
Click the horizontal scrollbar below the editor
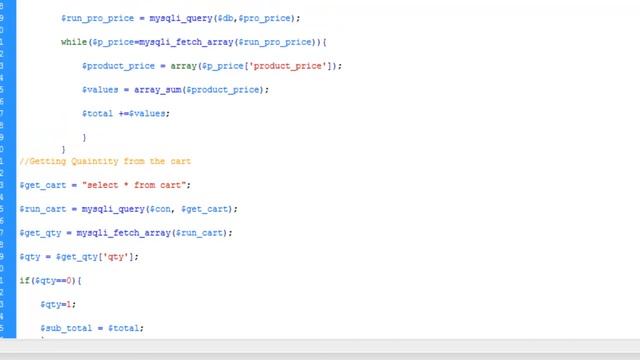pyautogui.click(x=320, y=346)
